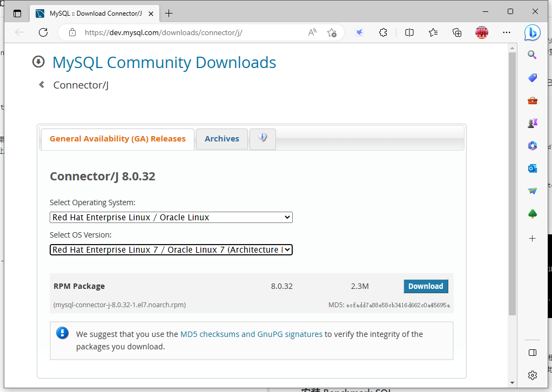Download the RPM Package
This screenshot has width=552, height=392.
[x=426, y=286]
